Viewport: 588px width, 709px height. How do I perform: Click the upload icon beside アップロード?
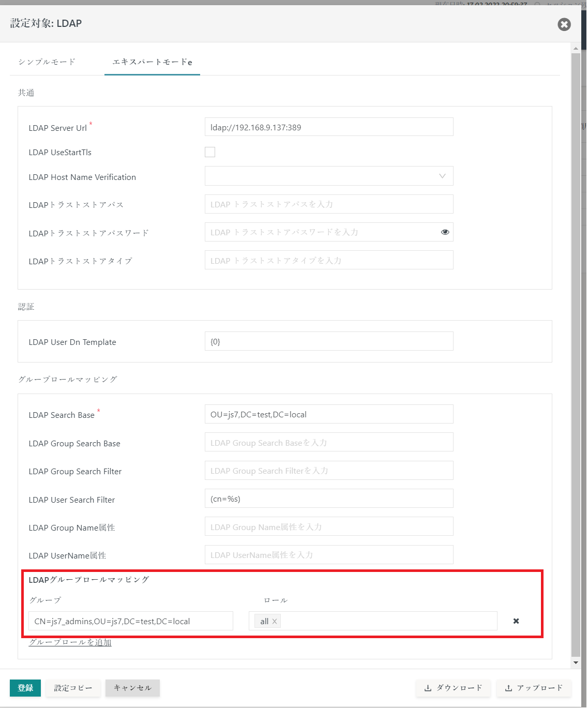tap(509, 688)
